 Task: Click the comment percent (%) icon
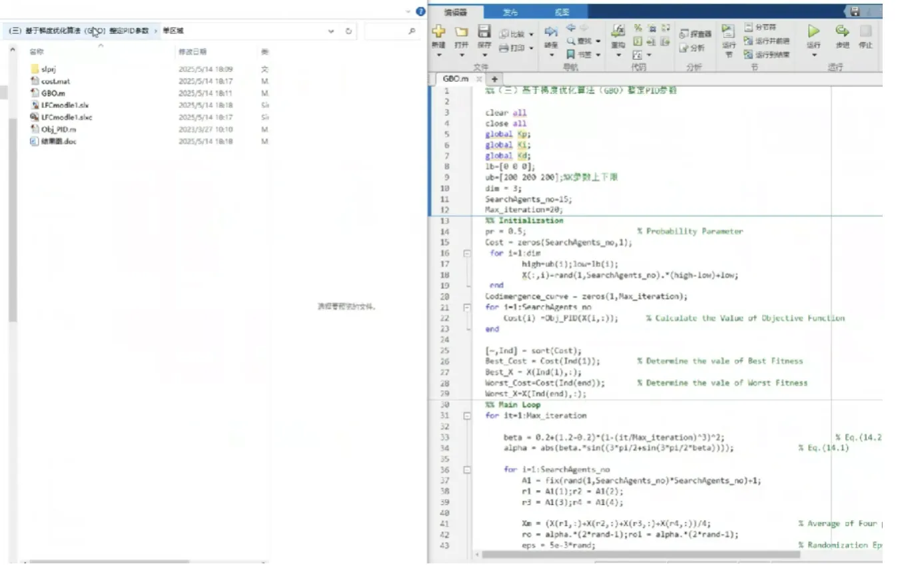click(x=638, y=28)
